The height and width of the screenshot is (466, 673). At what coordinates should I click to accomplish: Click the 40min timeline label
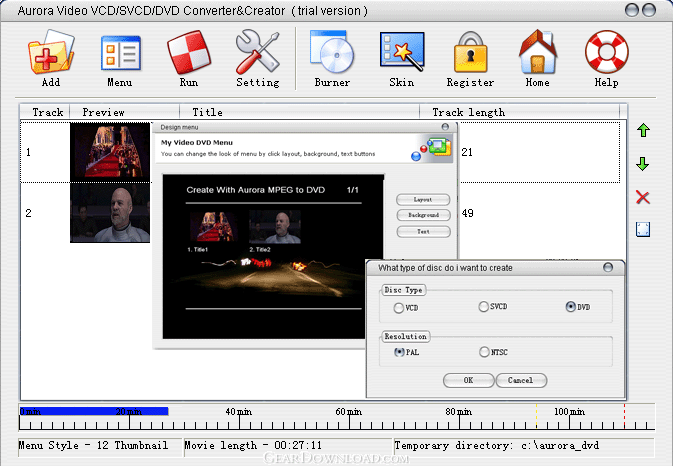click(x=239, y=412)
